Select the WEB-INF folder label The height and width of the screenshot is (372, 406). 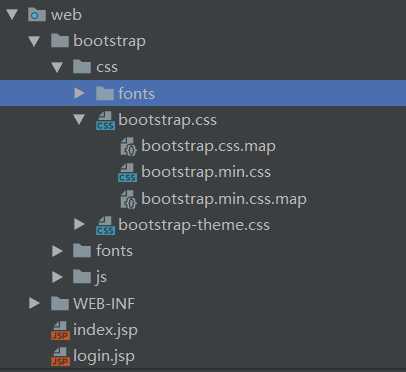coord(104,303)
